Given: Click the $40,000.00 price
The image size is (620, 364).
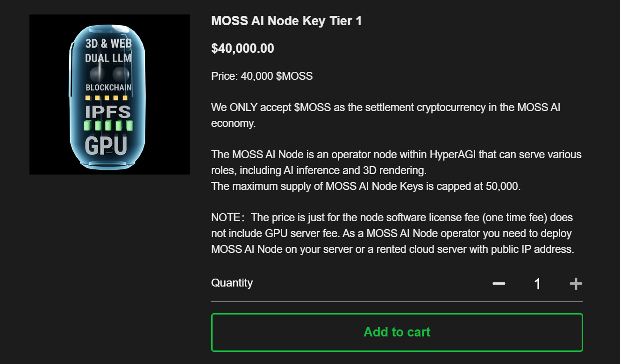Looking at the screenshot, I should 242,49.
